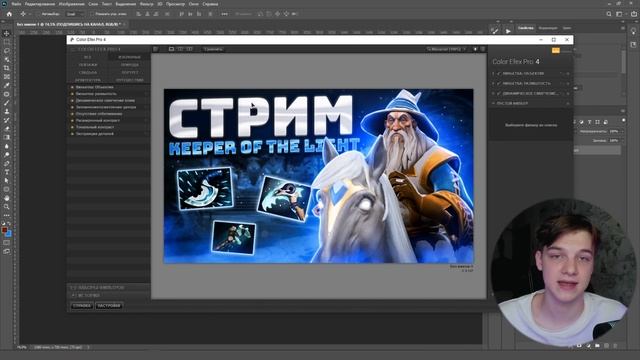Click the Photoshop Home icon
The image size is (640, 360).
[9, 14]
